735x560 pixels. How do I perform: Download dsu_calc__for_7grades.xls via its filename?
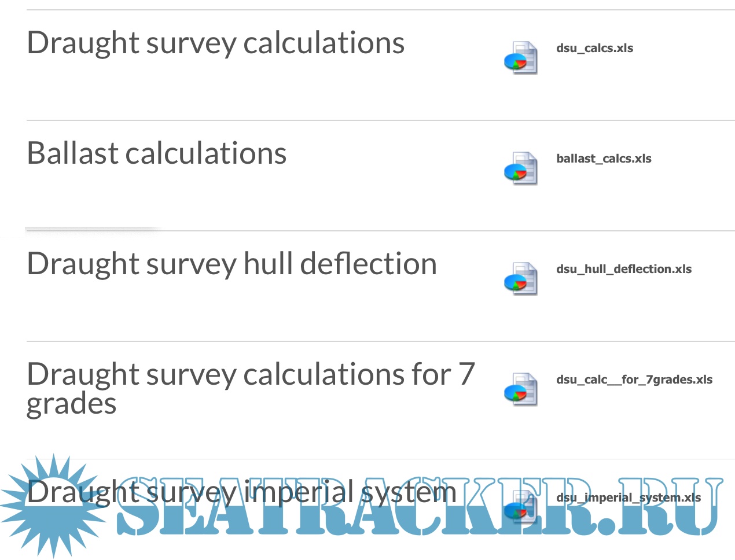pyautogui.click(x=634, y=380)
